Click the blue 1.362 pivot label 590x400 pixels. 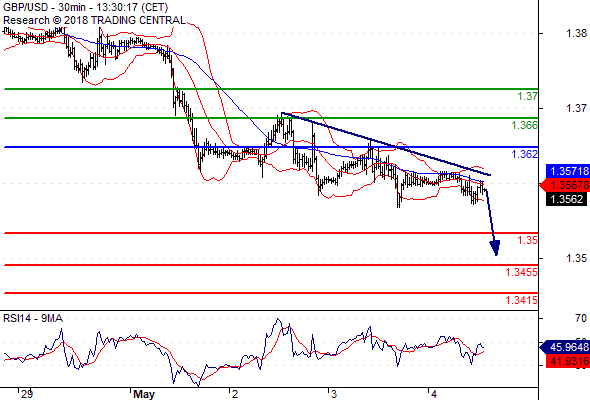524,154
